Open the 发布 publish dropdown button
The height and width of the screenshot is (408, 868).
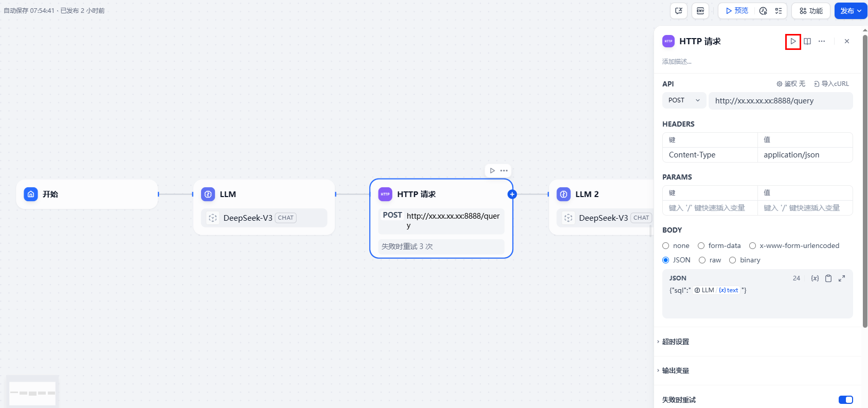coord(851,11)
